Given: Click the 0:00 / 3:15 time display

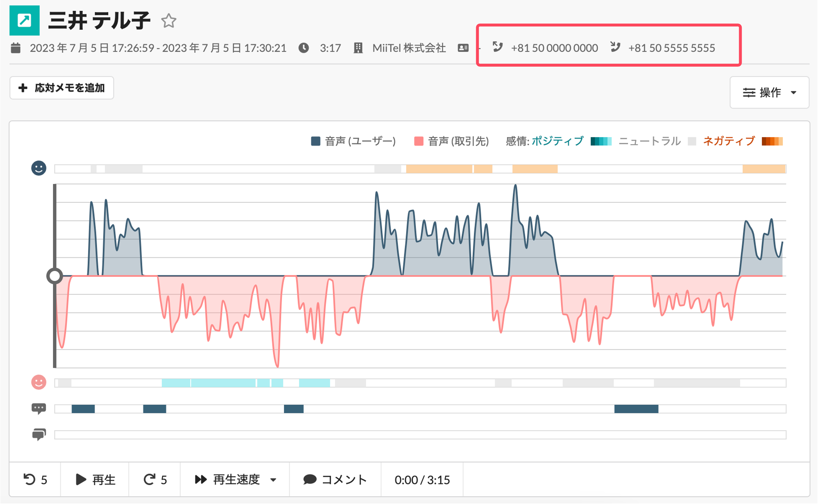Looking at the screenshot, I should (422, 480).
